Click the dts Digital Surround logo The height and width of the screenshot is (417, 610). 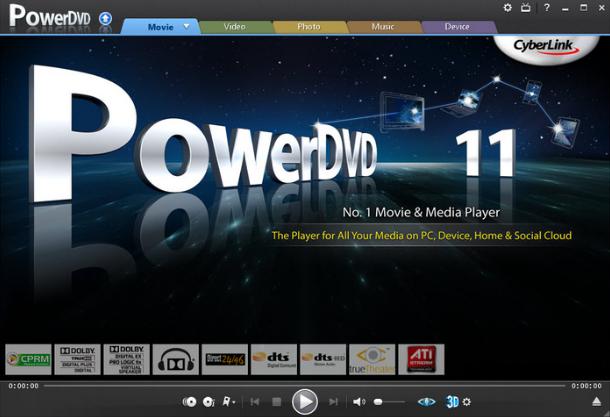click(x=274, y=359)
